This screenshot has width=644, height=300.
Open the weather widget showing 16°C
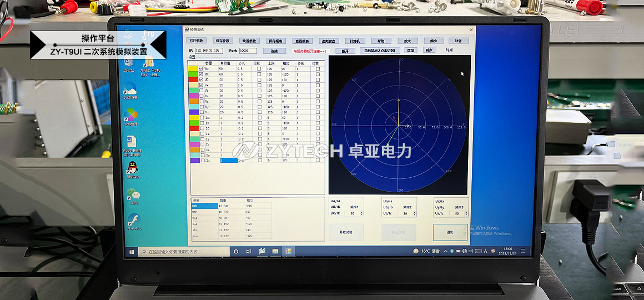click(x=427, y=251)
